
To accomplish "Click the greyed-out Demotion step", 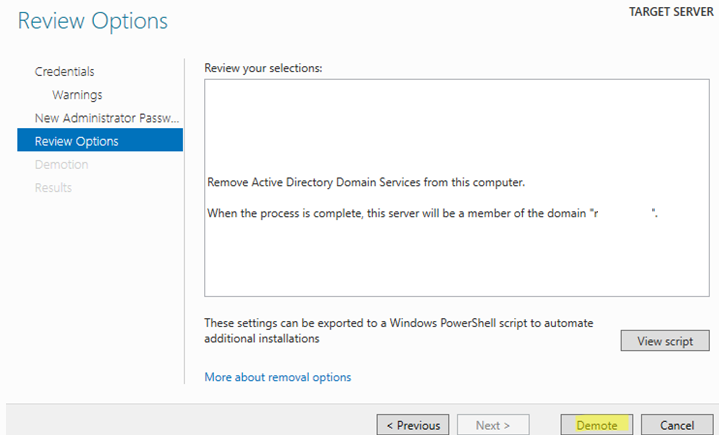I will coord(61,165).
